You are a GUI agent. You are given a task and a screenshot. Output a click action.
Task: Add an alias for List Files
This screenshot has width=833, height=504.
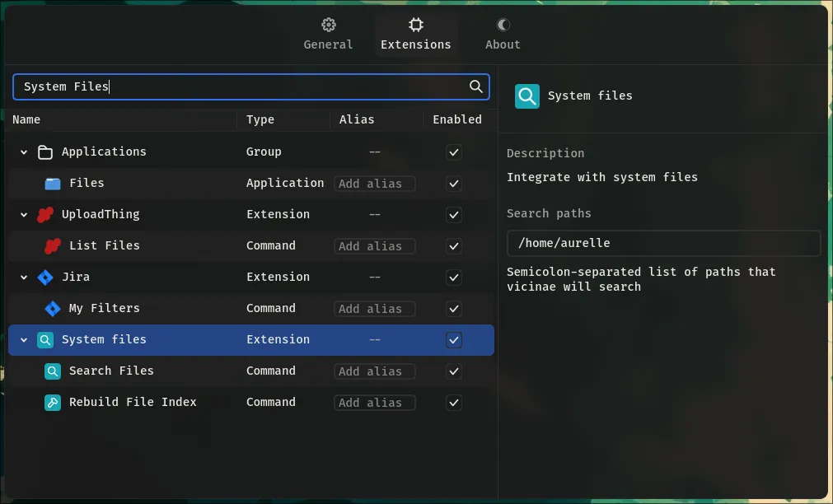tap(374, 245)
